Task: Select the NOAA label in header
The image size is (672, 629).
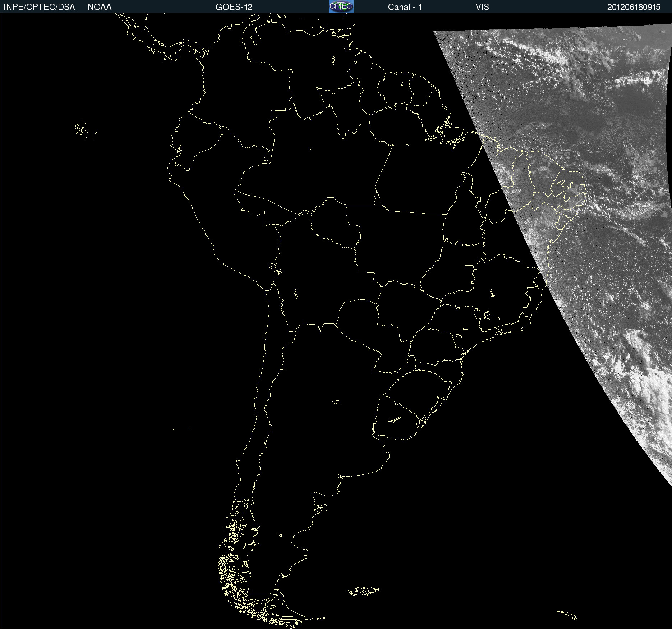Action: click(100, 7)
